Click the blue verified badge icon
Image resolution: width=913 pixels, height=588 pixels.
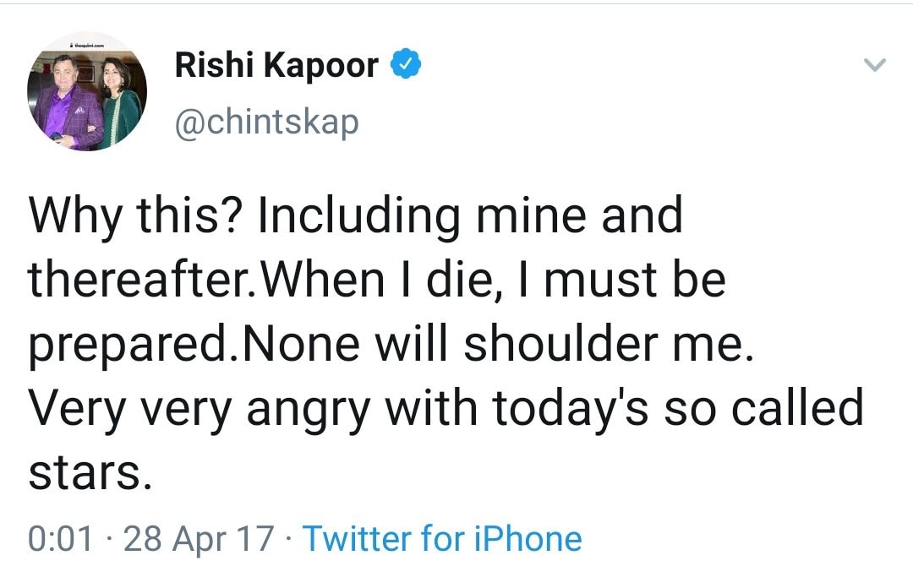(405, 65)
